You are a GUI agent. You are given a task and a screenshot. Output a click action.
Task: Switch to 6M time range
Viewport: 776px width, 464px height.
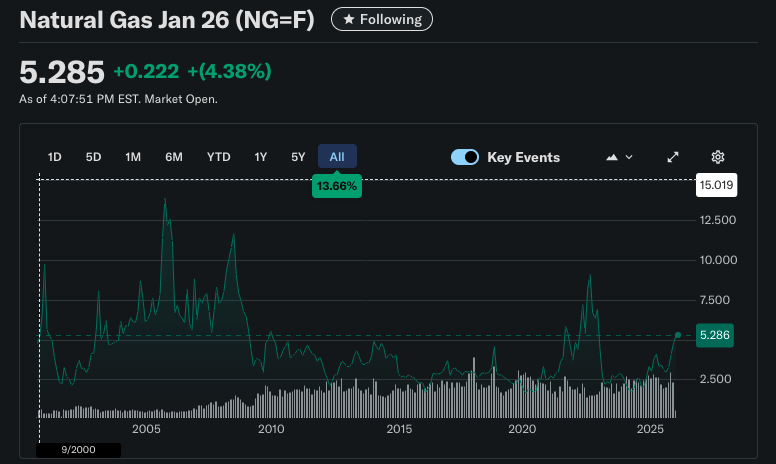coord(174,157)
